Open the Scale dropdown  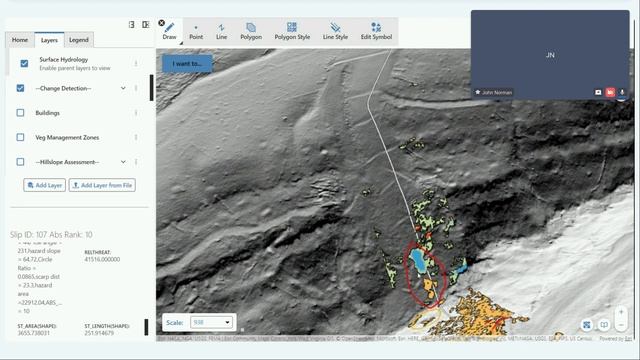211,322
